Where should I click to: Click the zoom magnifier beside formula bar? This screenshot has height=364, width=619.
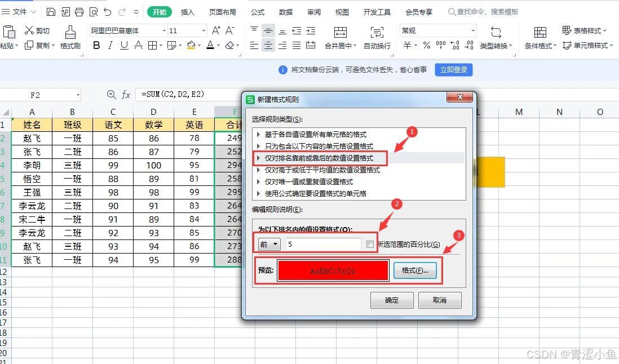pyautogui.click(x=111, y=95)
